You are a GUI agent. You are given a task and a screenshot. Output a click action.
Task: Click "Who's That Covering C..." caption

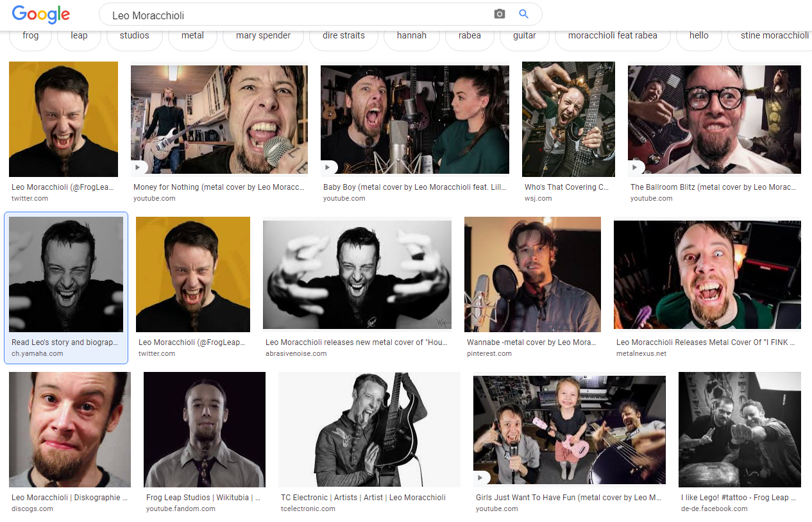click(x=566, y=187)
